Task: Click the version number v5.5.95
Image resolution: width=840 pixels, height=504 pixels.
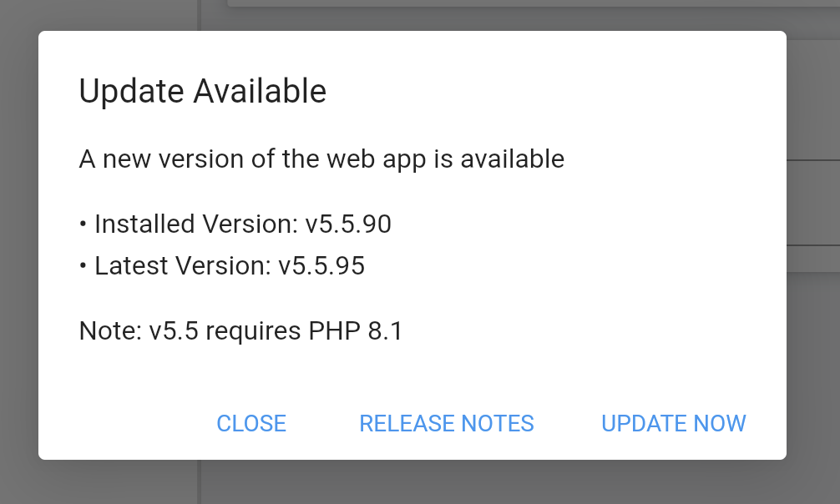Action: [x=321, y=265]
